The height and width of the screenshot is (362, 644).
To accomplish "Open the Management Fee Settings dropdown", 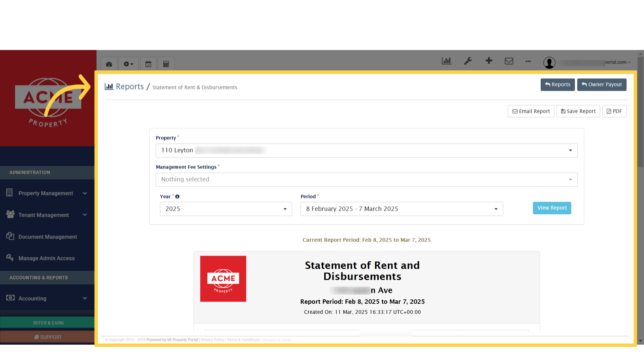I will coord(366,179).
